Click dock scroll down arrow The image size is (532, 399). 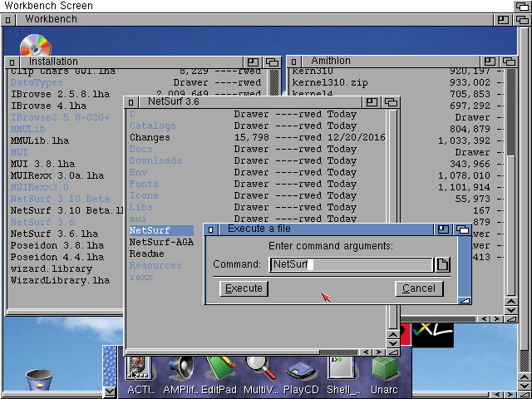109,392
